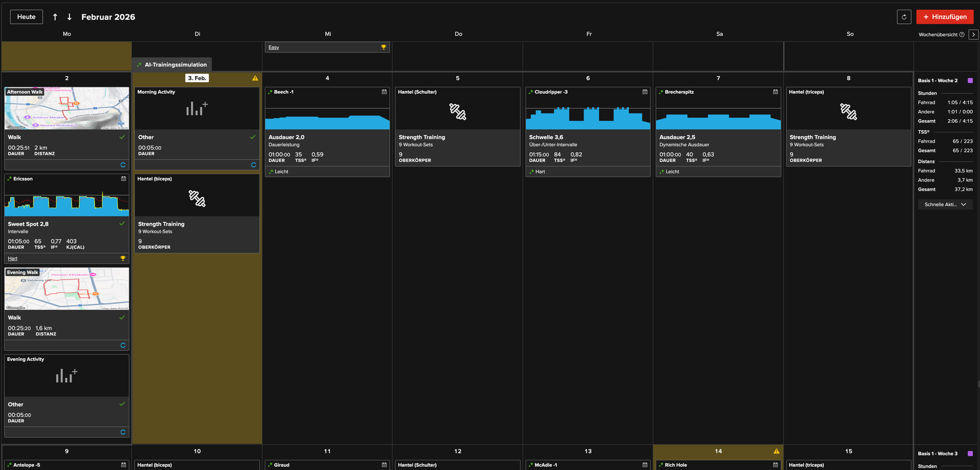Click the refresh calendar icon
Image resolution: width=980 pixels, height=470 pixels.
(903, 17)
